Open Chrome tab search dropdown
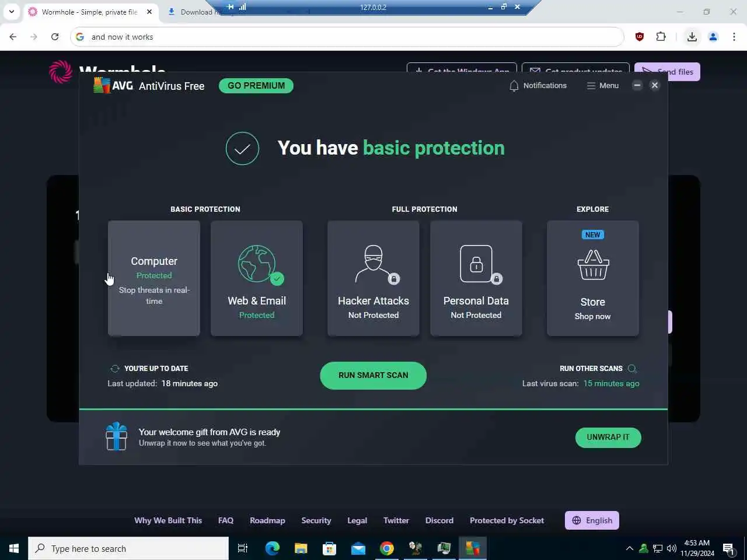 coord(11,12)
